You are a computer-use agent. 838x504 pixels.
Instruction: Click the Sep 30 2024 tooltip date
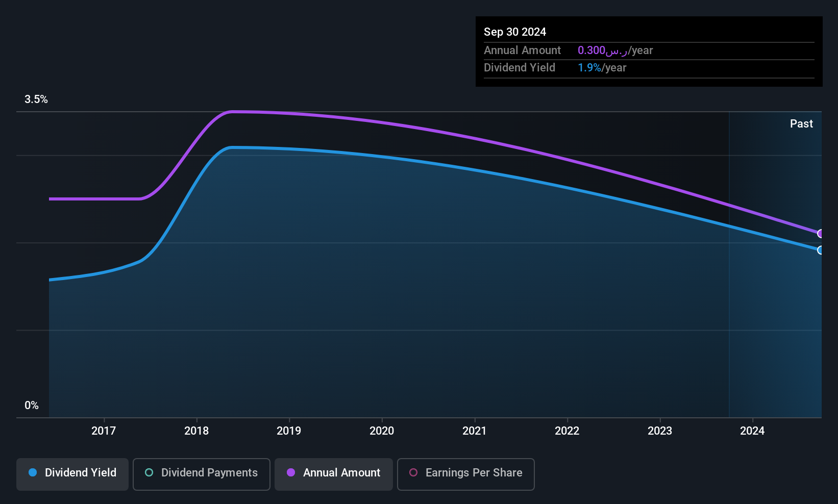coord(515,32)
